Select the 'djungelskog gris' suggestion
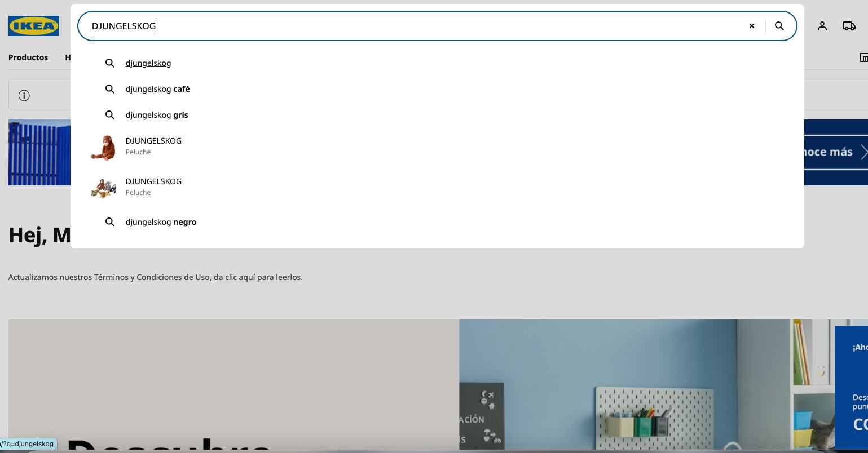 tap(157, 115)
